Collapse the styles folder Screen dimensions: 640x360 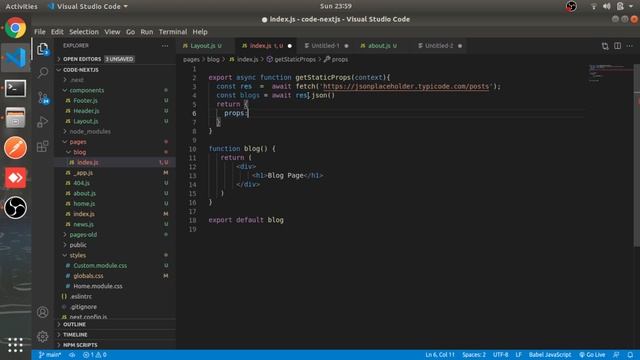[115, 255]
